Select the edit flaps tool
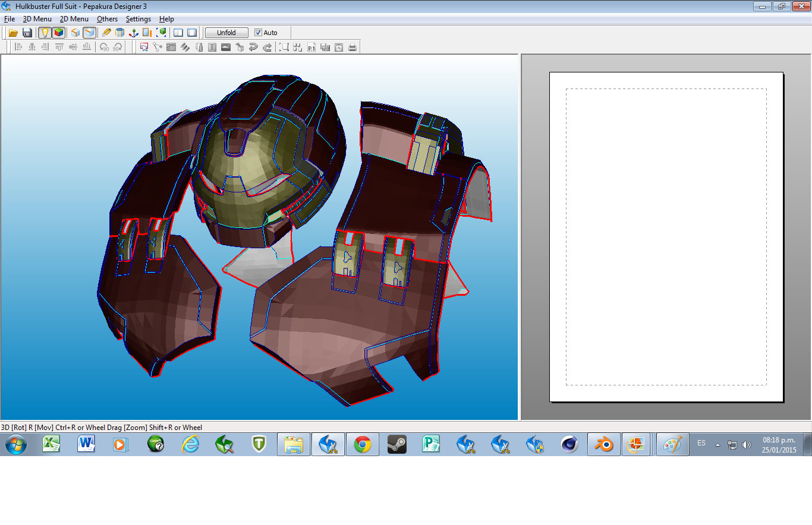Screen dimensions: 812x525 tap(171, 47)
